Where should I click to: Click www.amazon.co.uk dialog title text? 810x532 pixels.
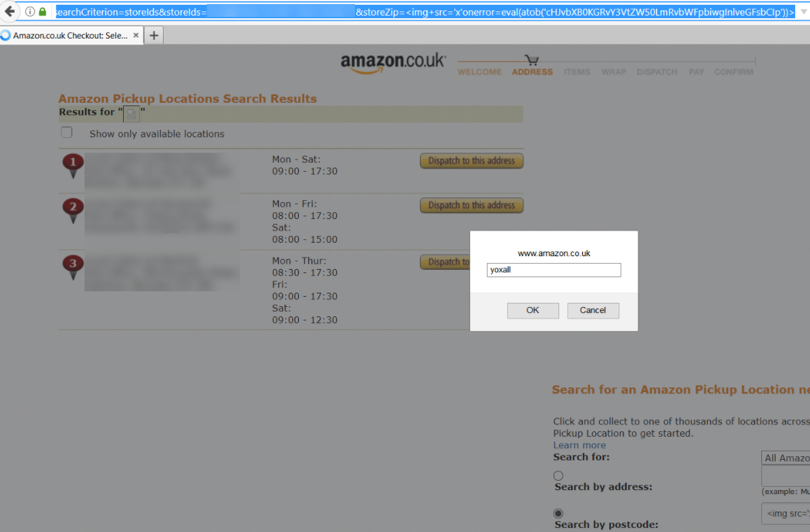[x=554, y=253]
